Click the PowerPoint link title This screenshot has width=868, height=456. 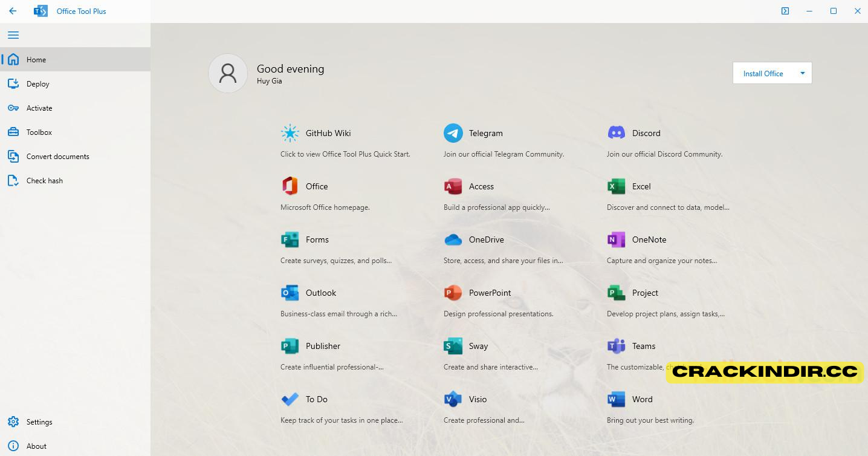[x=490, y=293]
